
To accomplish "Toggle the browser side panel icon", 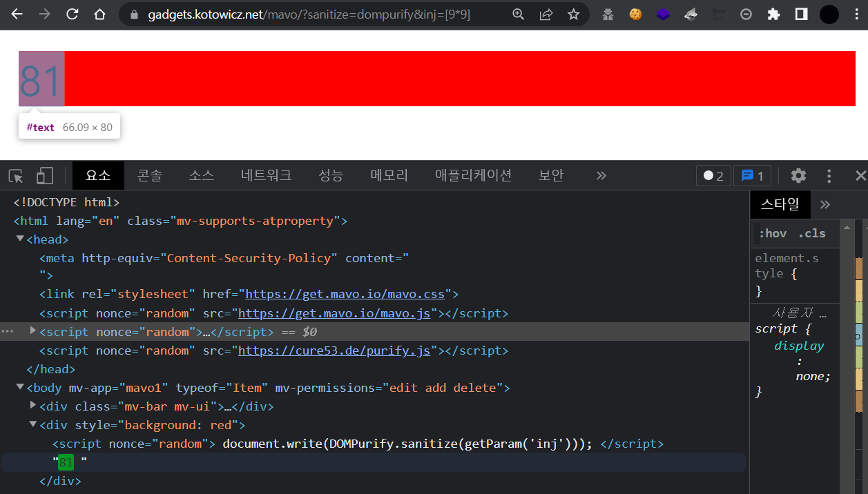I will 801,14.
